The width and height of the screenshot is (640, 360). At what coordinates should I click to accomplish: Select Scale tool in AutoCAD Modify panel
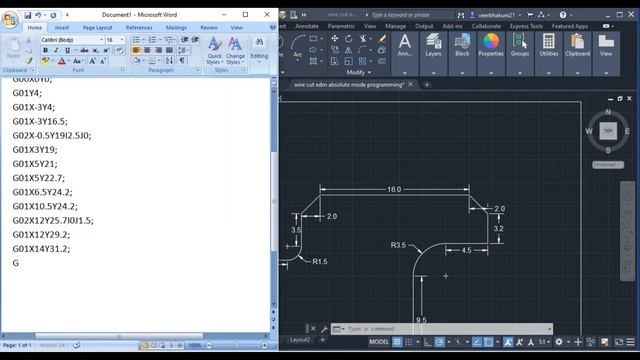pos(348,61)
